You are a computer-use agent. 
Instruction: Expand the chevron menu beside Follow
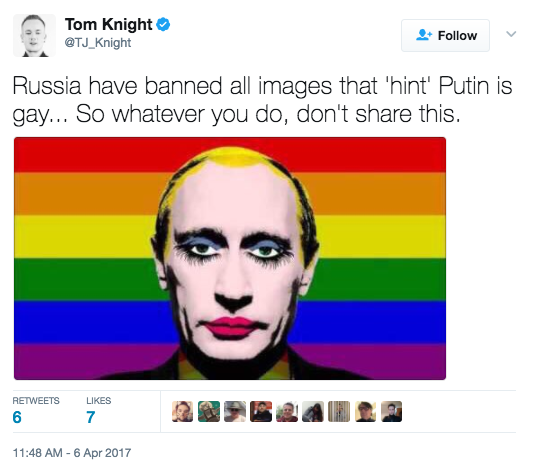511,34
